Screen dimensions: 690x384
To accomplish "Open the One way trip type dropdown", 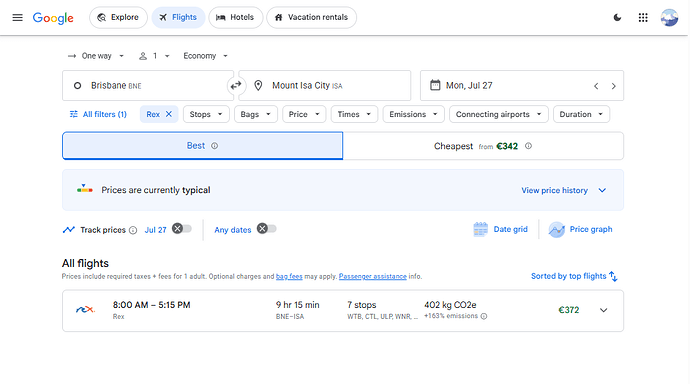I will (95, 56).
